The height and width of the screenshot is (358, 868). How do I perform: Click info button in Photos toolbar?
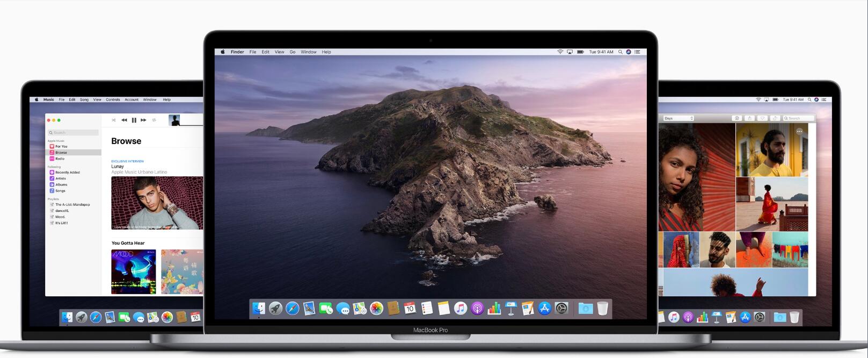737,118
